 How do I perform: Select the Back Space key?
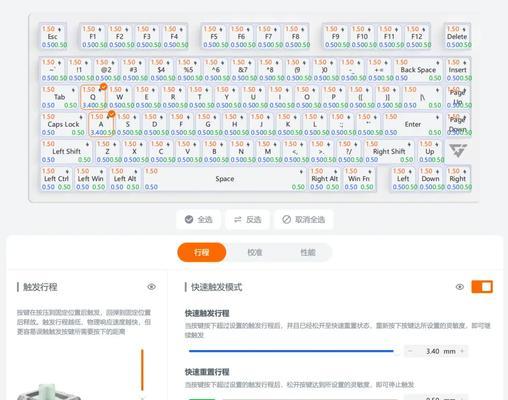(x=418, y=70)
